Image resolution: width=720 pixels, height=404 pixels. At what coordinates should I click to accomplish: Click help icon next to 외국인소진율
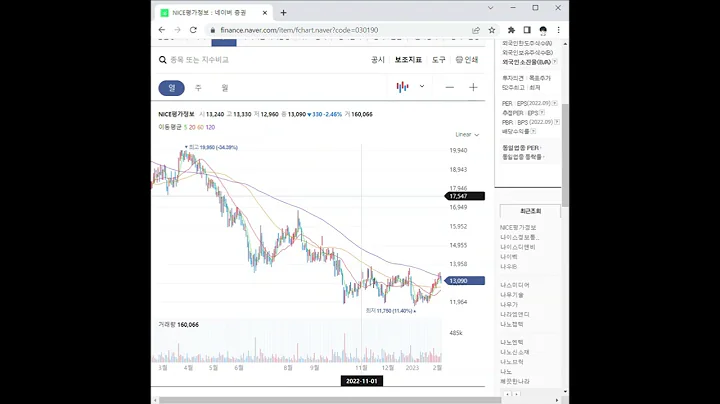coord(555,62)
